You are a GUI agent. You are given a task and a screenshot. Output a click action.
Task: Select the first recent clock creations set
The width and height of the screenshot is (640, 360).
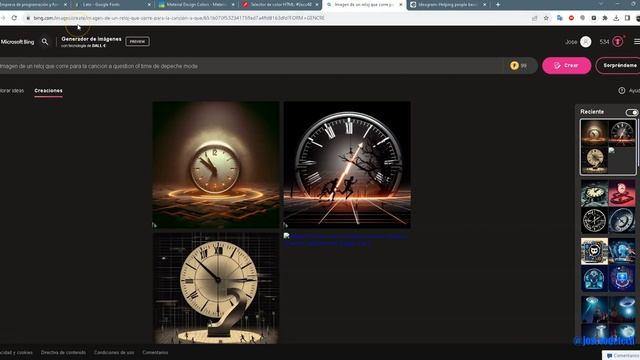point(608,147)
